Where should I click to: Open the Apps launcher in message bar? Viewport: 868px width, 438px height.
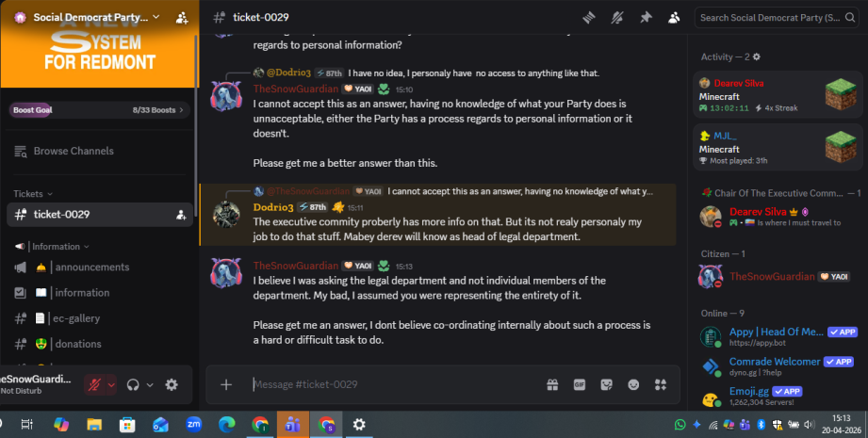(x=661, y=384)
